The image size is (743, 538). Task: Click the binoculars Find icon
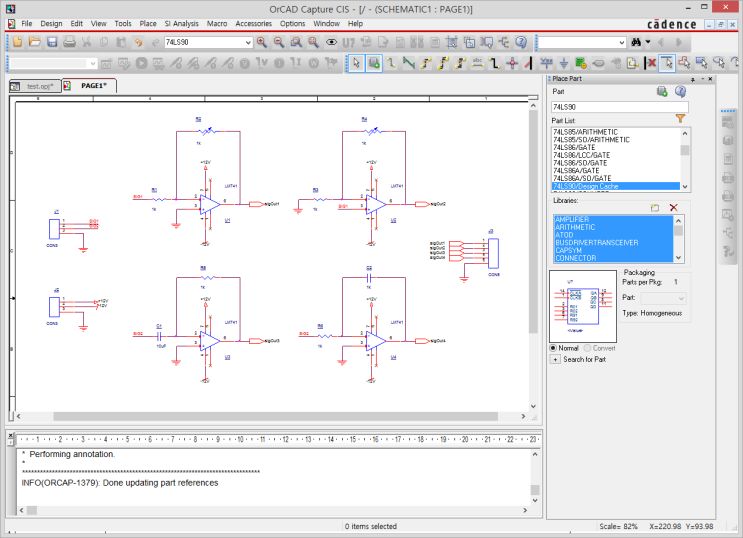click(636, 42)
